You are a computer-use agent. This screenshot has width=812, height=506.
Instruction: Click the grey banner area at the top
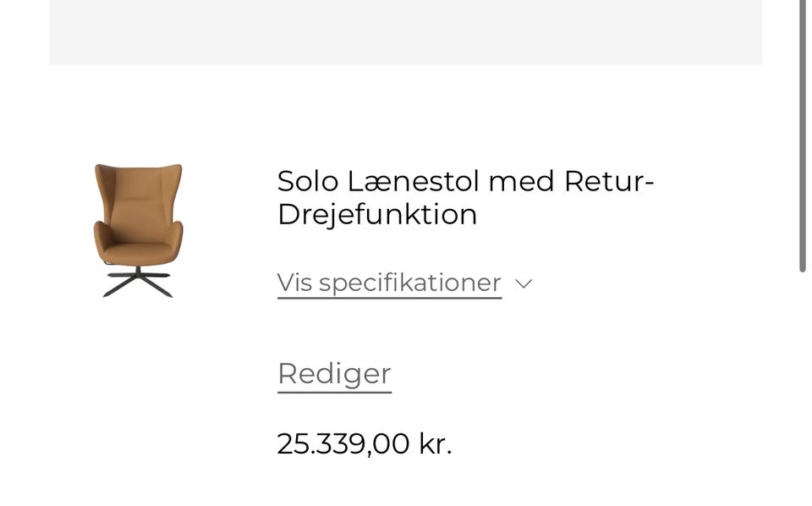(406, 32)
